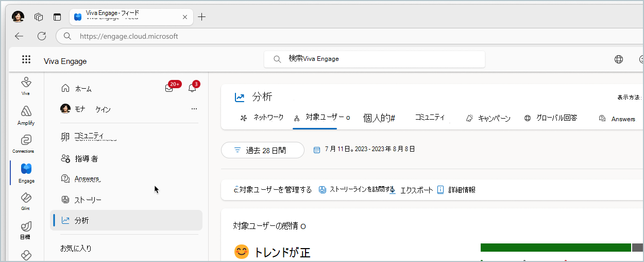Click the お気に入り section heading
This screenshot has width=644, height=262.
pyautogui.click(x=76, y=248)
